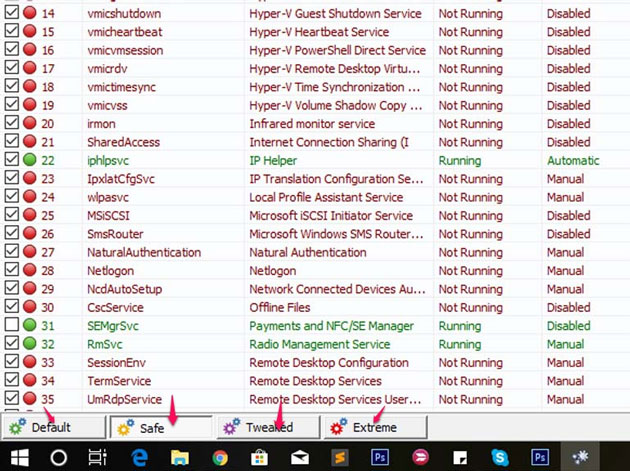Toggle checkbox for TermService row

[x=12, y=380]
